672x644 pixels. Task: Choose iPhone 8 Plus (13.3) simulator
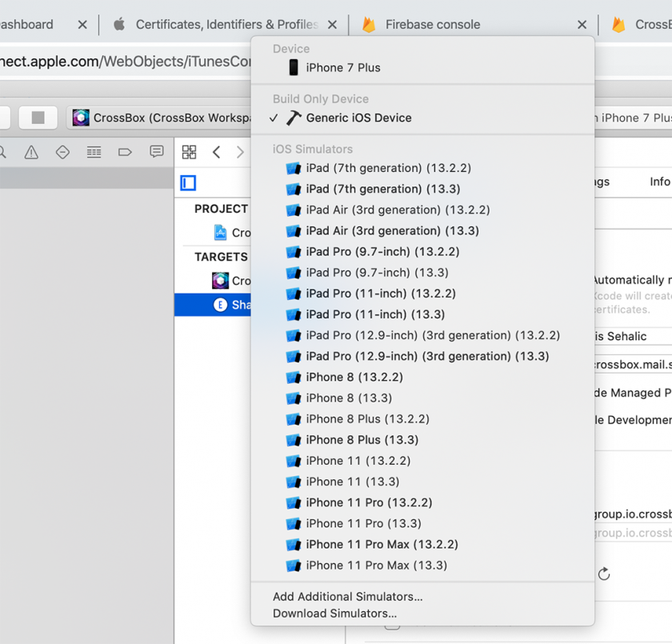[422, 440]
